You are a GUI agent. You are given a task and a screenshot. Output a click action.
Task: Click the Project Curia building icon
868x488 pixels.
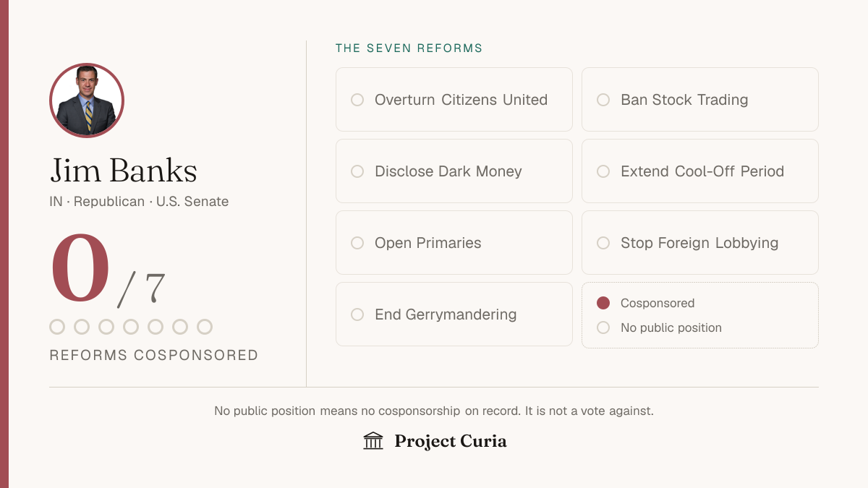coord(373,441)
